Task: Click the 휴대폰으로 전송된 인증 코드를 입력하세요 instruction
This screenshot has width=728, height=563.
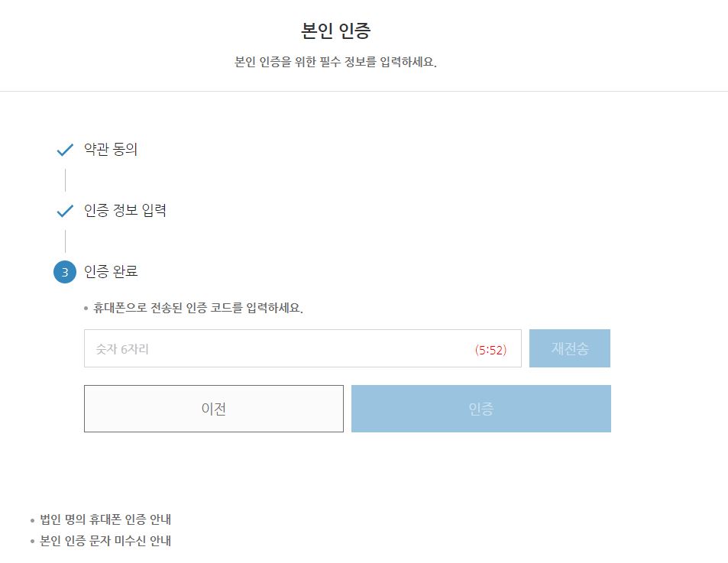Action: tap(199, 308)
